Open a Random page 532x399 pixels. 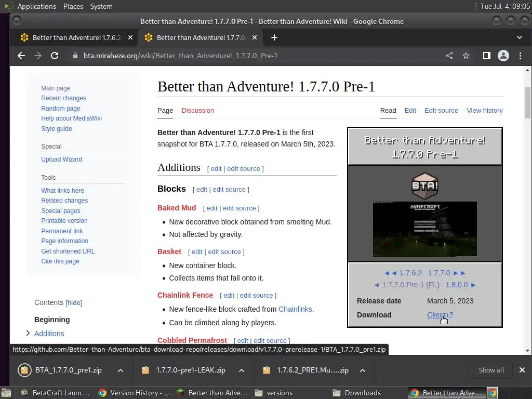(x=61, y=109)
